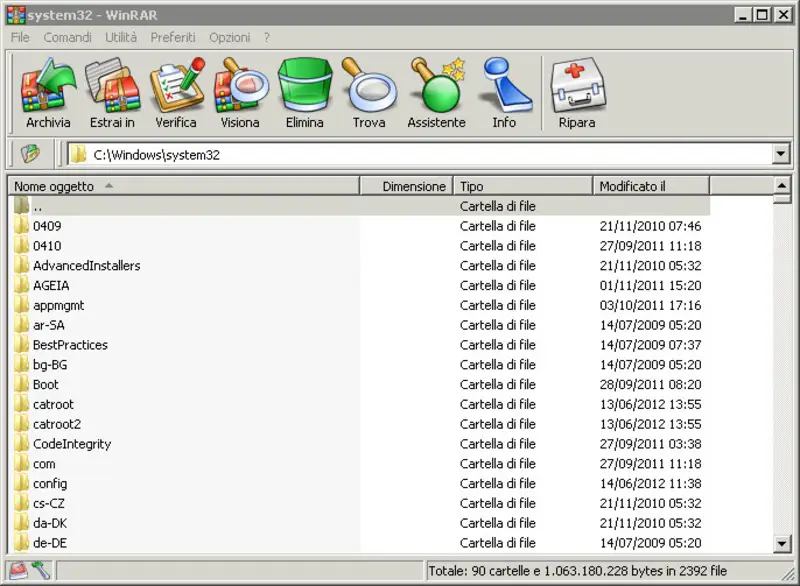The height and width of the screenshot is (586, 800).
Task: Click date 28/09/2011 08:20
Action: [x=651, y=384]
